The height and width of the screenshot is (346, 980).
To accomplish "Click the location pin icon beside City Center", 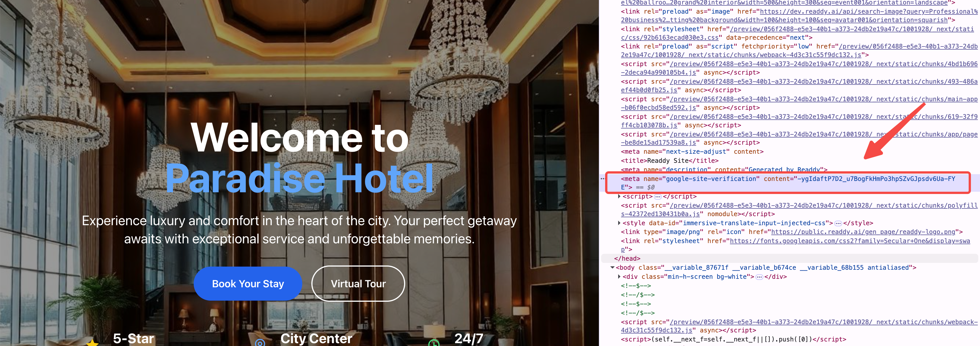I will pos(260,343).
